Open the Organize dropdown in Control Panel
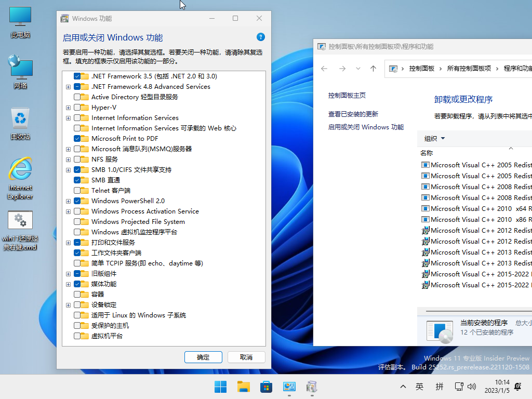The width and height of the screenshot is (532, 399). pos(434,138)
